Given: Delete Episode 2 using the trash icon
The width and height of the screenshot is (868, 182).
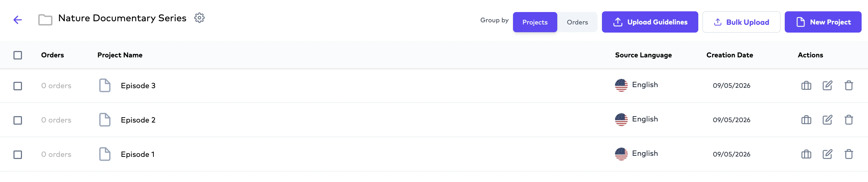Looking at the screenshot, I should [x=849, y=120].
